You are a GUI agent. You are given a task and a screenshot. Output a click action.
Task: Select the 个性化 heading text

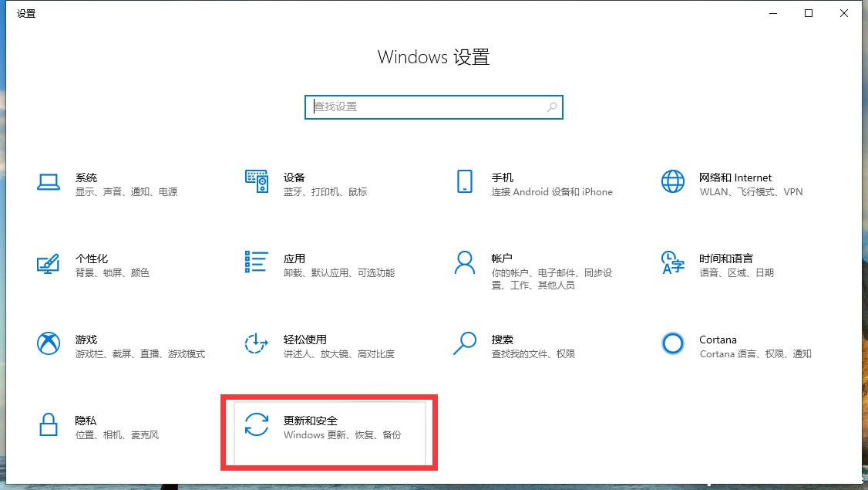91,259
